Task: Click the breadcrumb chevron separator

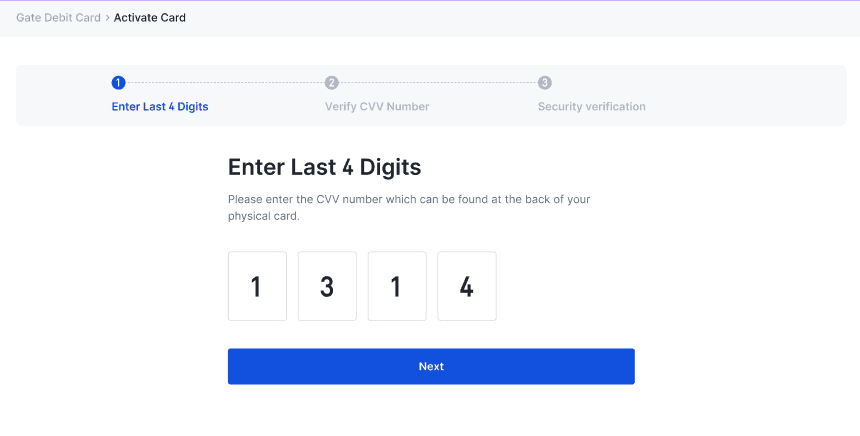Action: (107, 18)
